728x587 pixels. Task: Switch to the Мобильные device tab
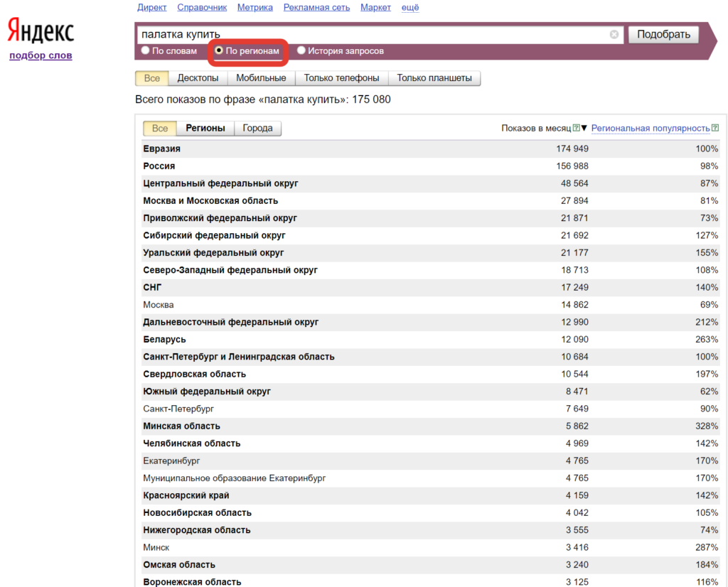point(261,78)
